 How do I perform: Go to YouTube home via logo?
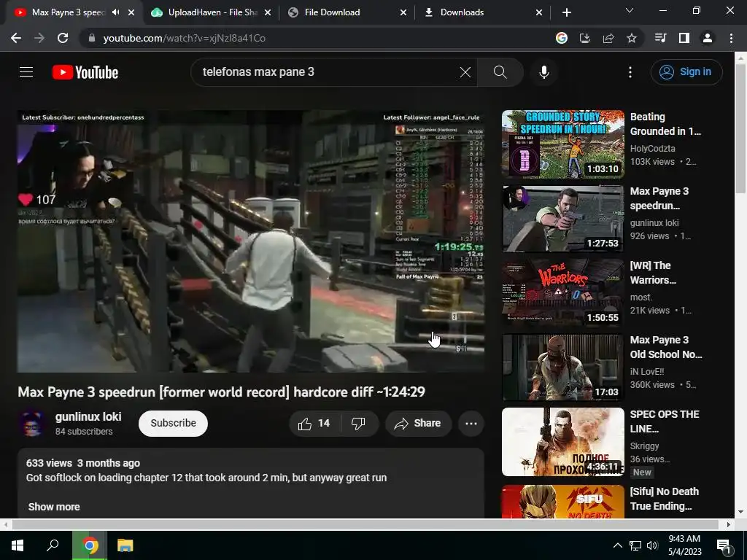pyautogui.click(x=85, y=72)
